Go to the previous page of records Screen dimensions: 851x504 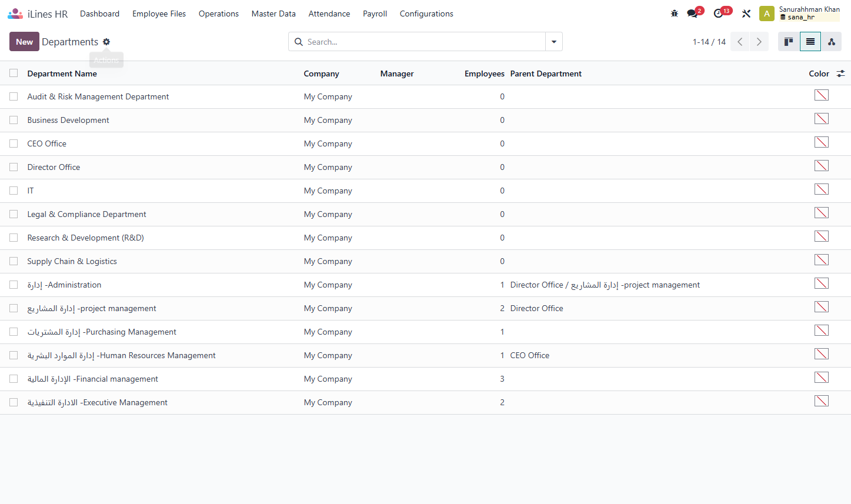click(740, 42)
